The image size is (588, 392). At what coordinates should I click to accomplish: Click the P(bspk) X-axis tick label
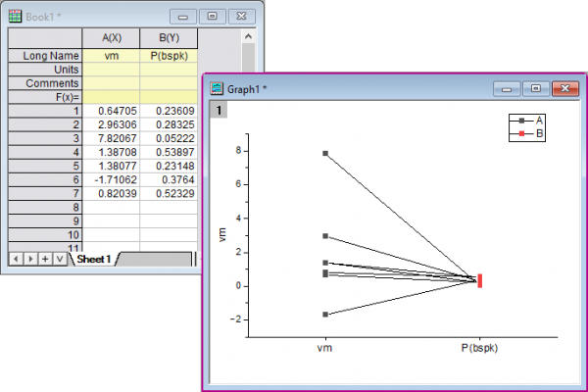479,348
